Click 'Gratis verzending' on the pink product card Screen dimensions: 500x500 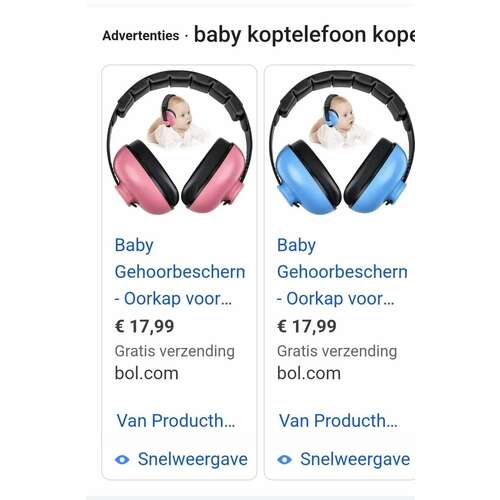175,351
